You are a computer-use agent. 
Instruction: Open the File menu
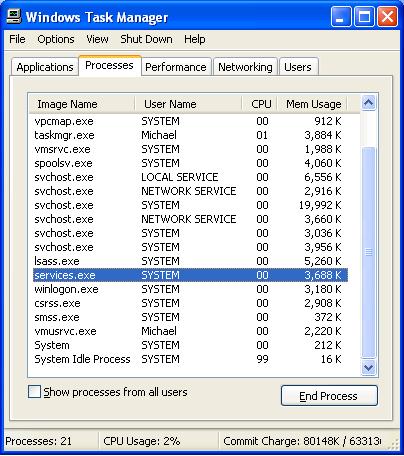pyautogui.click(x=17, y=39)
